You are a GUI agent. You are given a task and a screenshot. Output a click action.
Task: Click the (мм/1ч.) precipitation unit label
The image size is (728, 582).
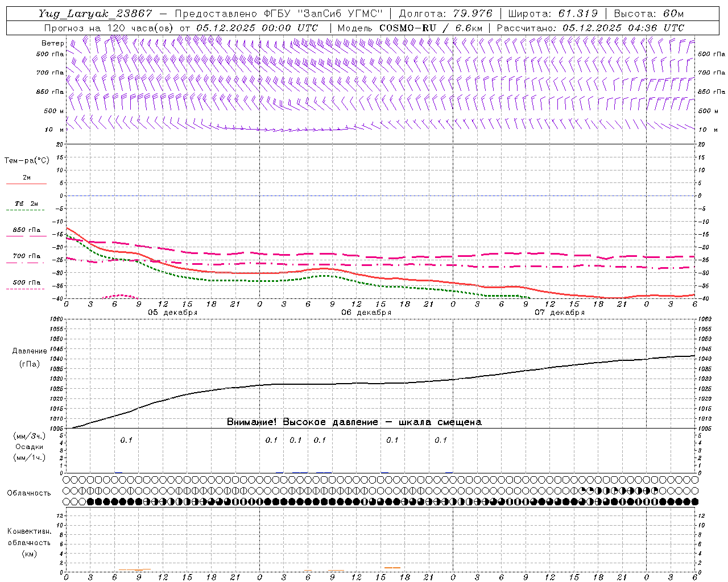30,458
